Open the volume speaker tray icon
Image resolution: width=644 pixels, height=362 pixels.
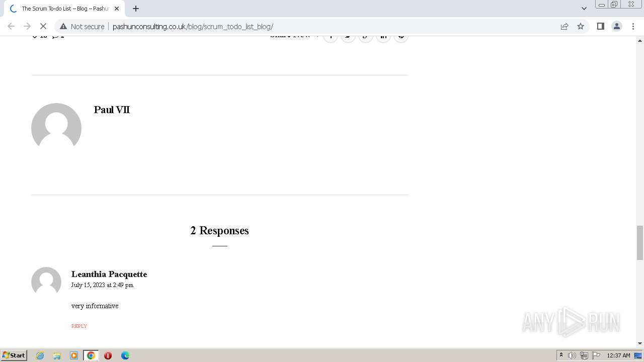click(x=572, y=355)
